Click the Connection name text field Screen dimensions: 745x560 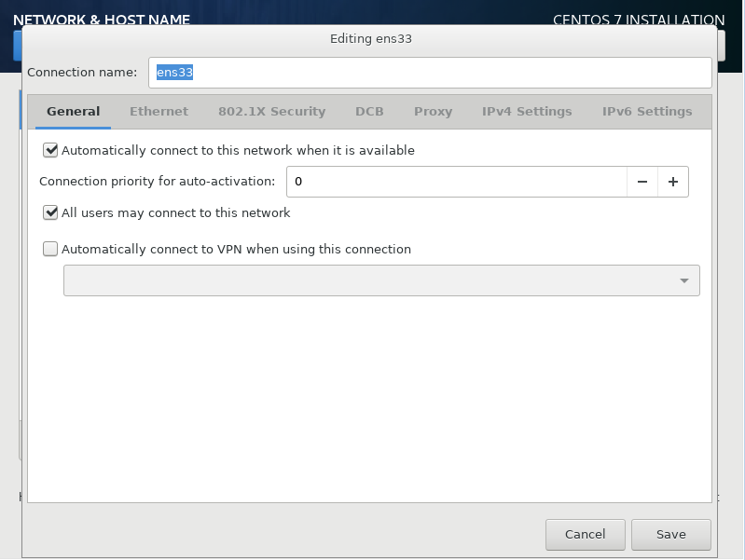click(430, 73)
